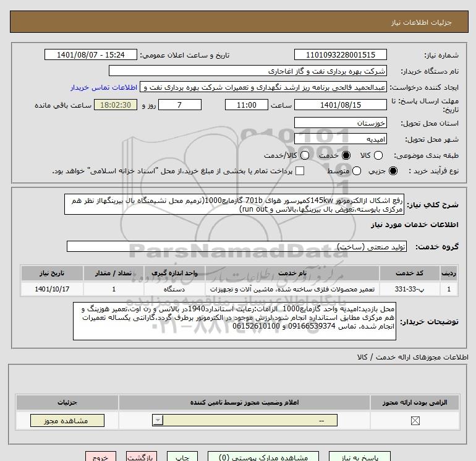Click the چاپ print button

point(182,457)
